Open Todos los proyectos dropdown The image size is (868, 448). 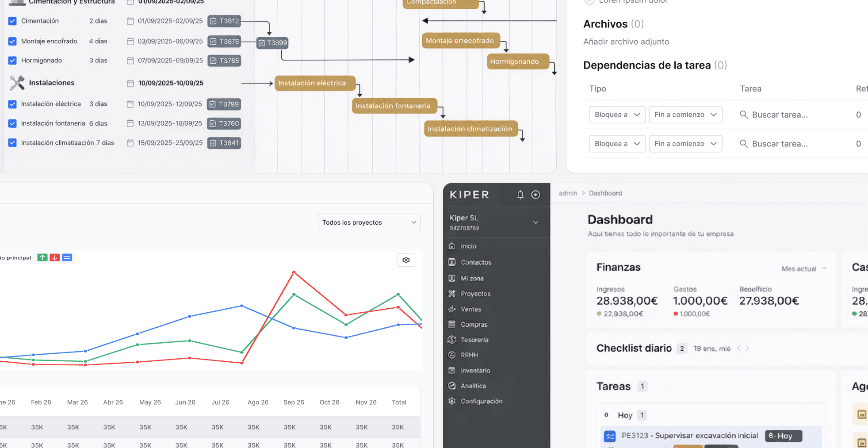[x=369, y=222]
